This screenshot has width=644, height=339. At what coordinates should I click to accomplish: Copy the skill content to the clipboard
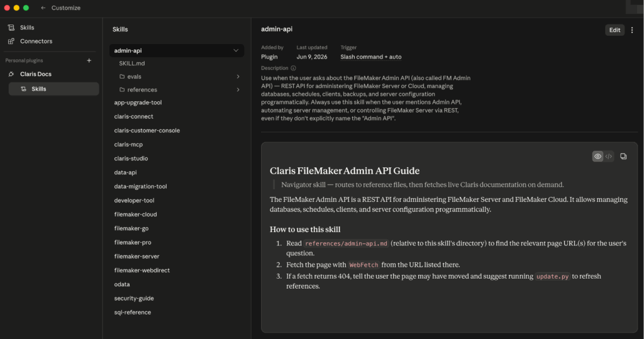tap(623, 156)
